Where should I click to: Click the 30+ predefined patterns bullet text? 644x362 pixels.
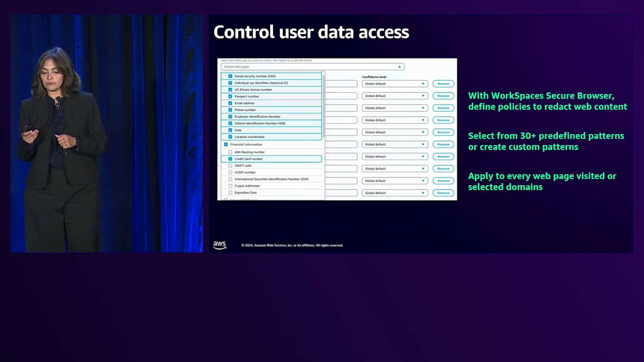click(x=546, y=141)
